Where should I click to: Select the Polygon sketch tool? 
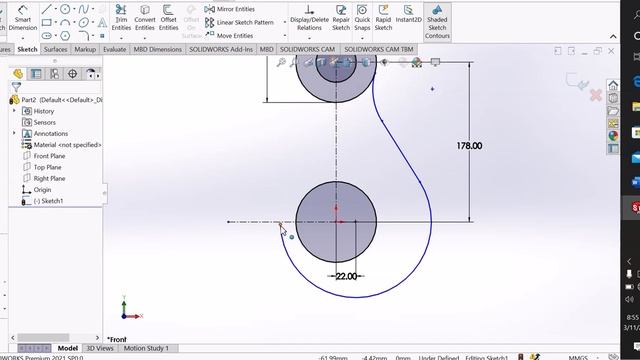click(x=65, y=36)
